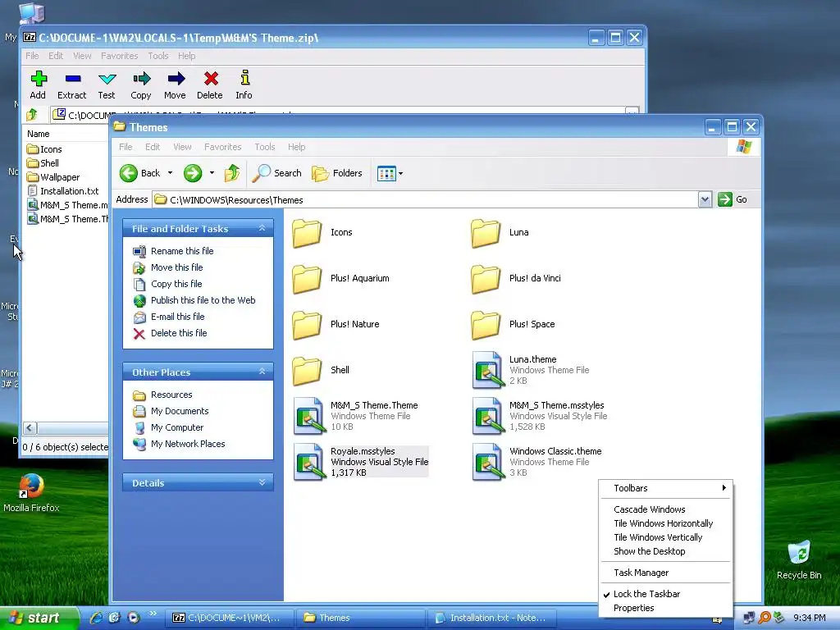Open the Back button history dropdown
The width and height of the screenshot is (840, 630).
[x=171, y=173]
